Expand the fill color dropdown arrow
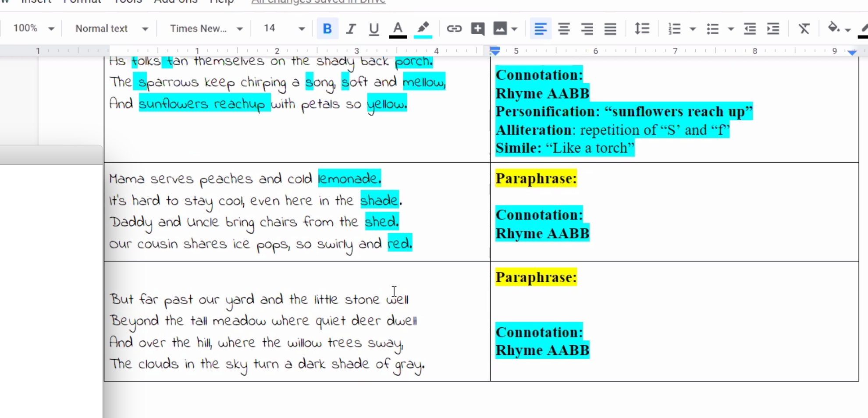868x418 pixels. coord(848,30)
